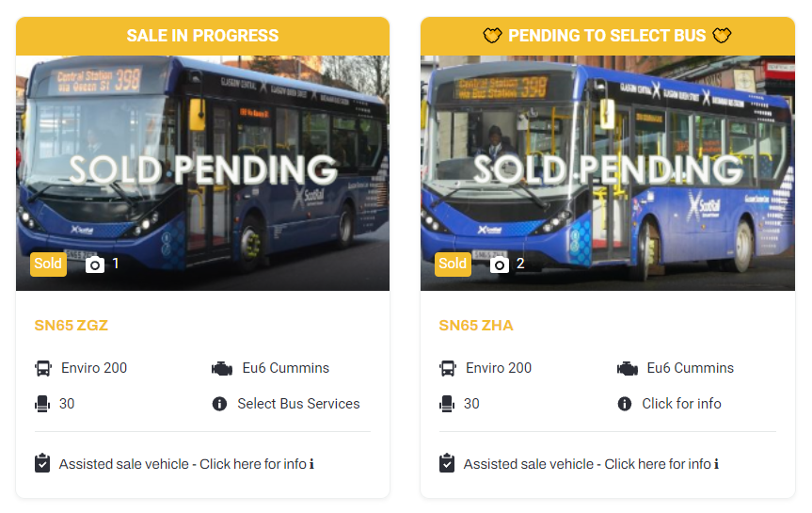Click camera icon on SN65 ZHA photo

tap(500, 265)
